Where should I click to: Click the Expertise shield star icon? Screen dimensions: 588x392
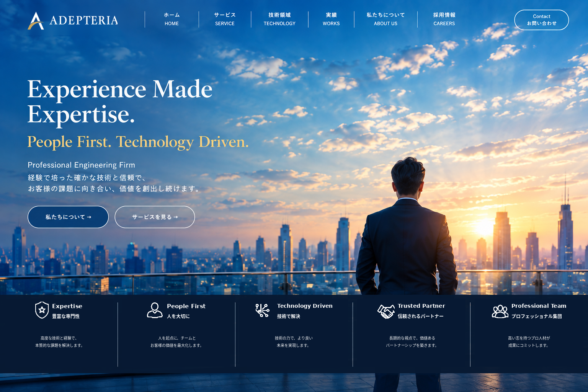[x=42, y=310]
